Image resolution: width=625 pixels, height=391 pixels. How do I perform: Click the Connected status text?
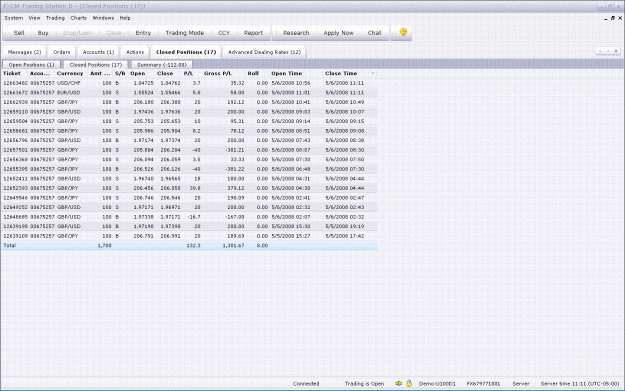point(306,383)
